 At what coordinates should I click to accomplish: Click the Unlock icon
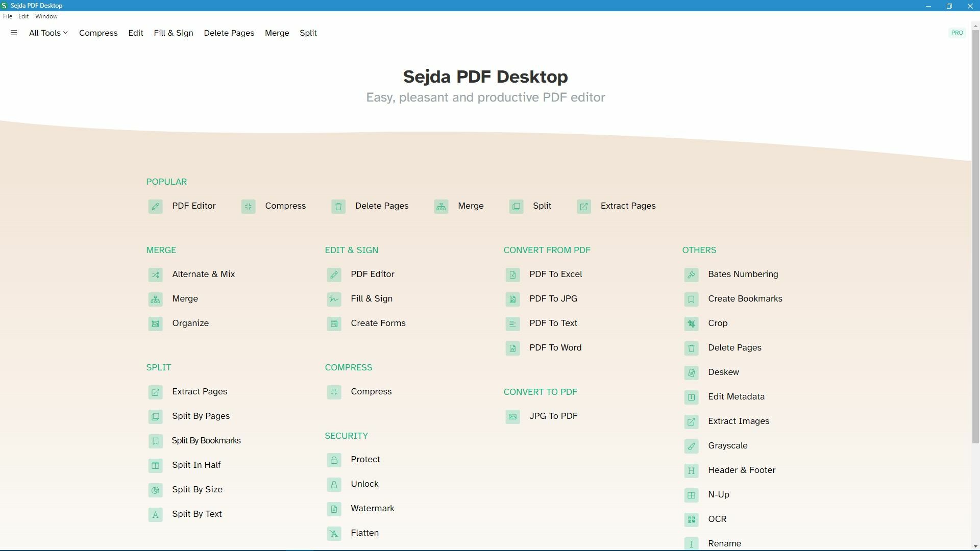pos(334,485)
